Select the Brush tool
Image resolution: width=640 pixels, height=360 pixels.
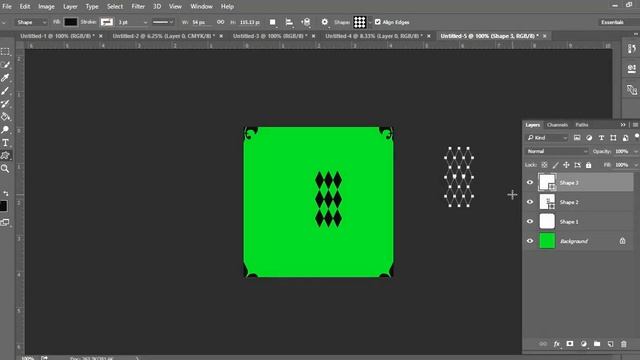5,91
